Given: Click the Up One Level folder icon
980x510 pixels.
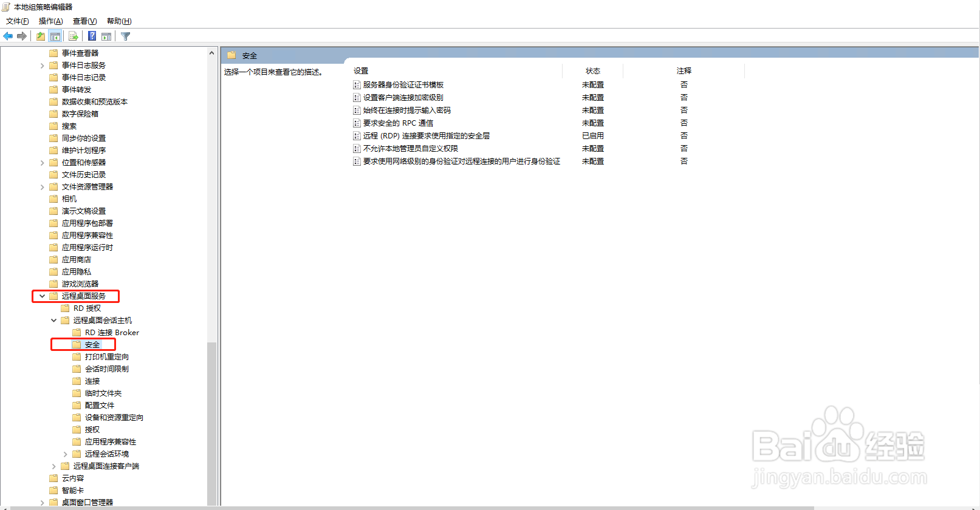Looking at the screenshot, I should pyautogui.click(x=41, y=36).
